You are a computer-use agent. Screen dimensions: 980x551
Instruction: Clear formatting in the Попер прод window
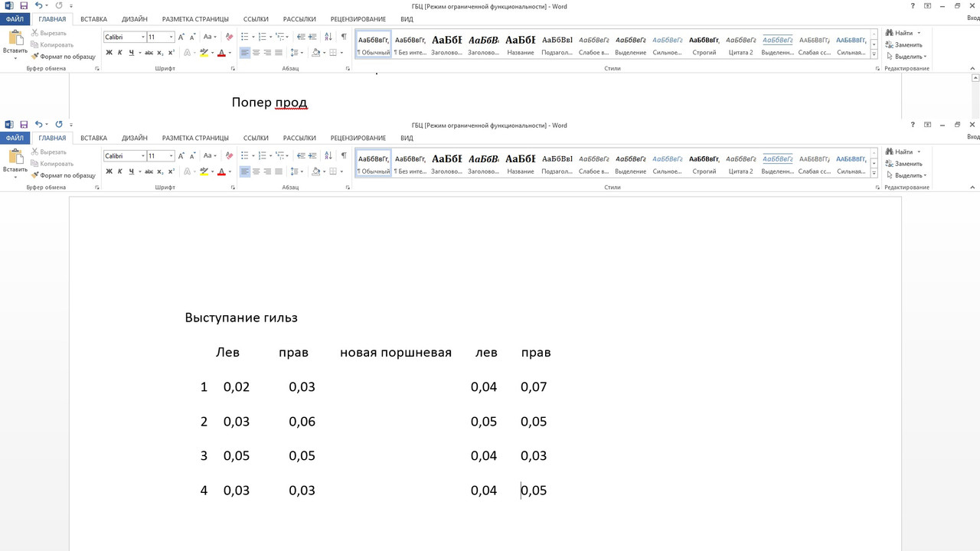click(229, 37)
